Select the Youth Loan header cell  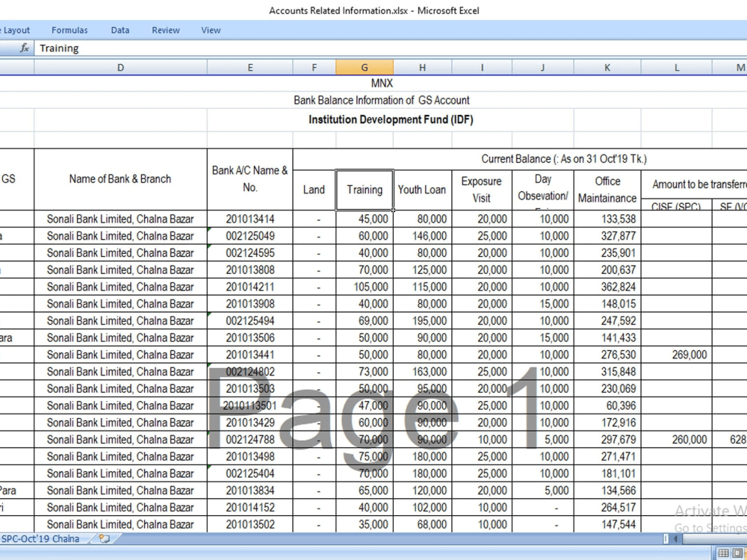423,190
